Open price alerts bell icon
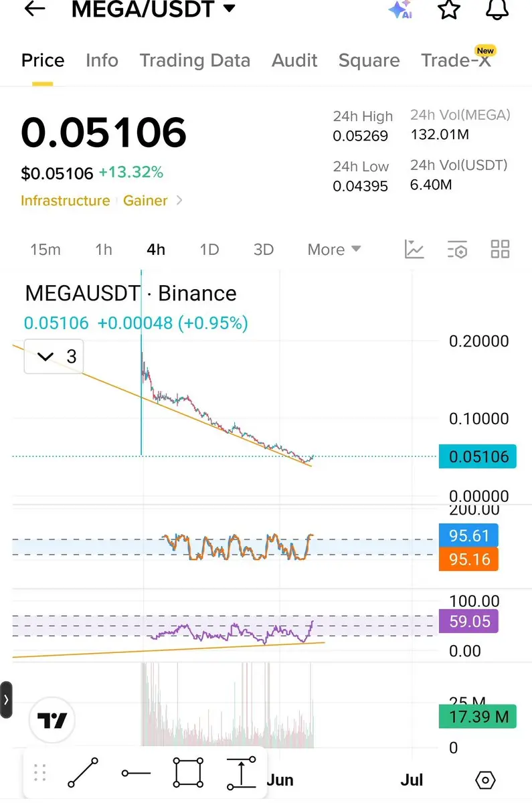This screenshot has height=803, width=532. click(497, 9)
